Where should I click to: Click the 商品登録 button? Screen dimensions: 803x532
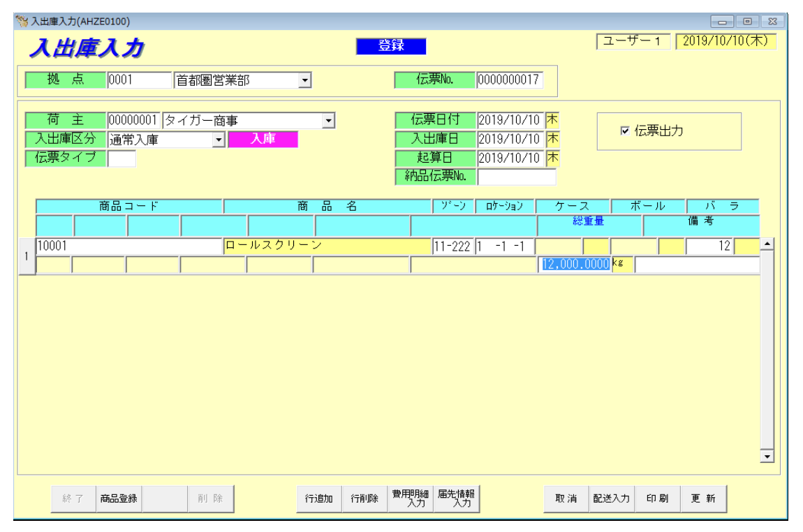(x=118, y=498)
